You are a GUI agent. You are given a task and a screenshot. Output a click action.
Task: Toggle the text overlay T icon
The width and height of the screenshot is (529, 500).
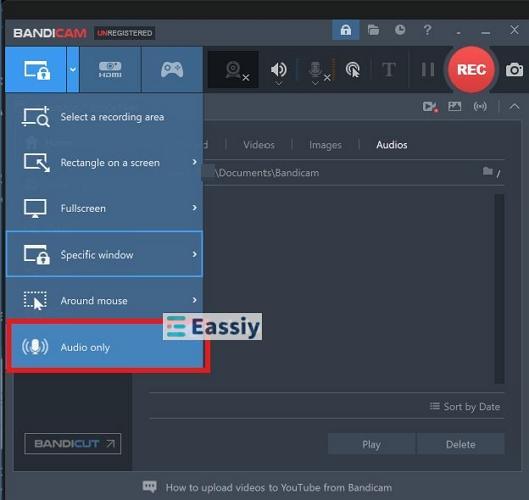389,70
